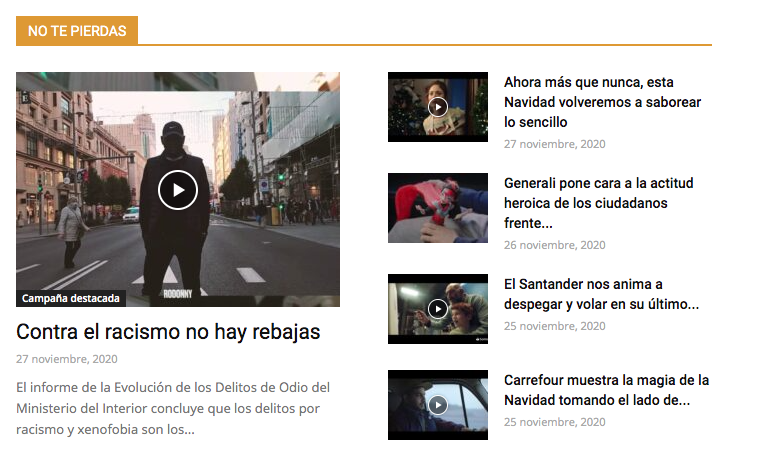Click date 25 noviembre, 2020 under Carrefour article
Screen dimensions: 758x461
554,422
